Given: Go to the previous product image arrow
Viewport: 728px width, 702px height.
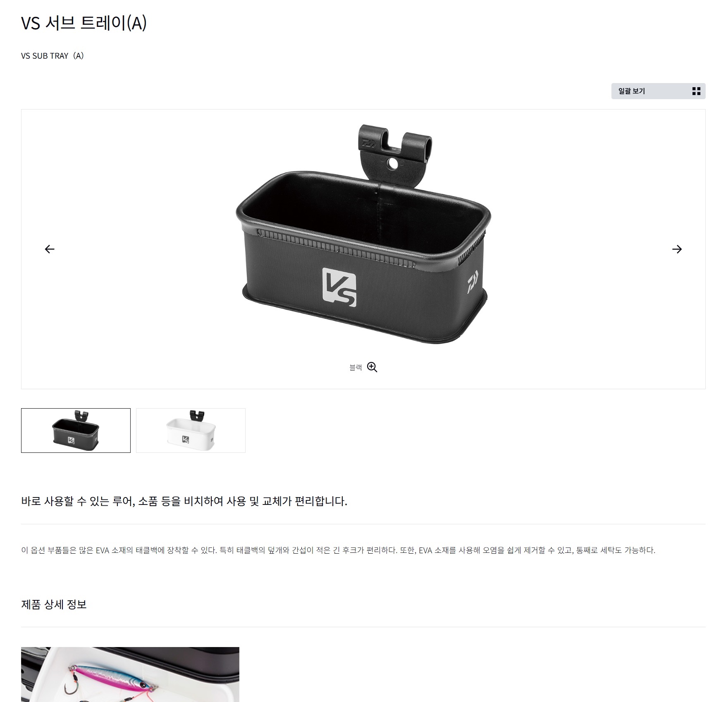Looking at the screenshot, I should [50, 249].
